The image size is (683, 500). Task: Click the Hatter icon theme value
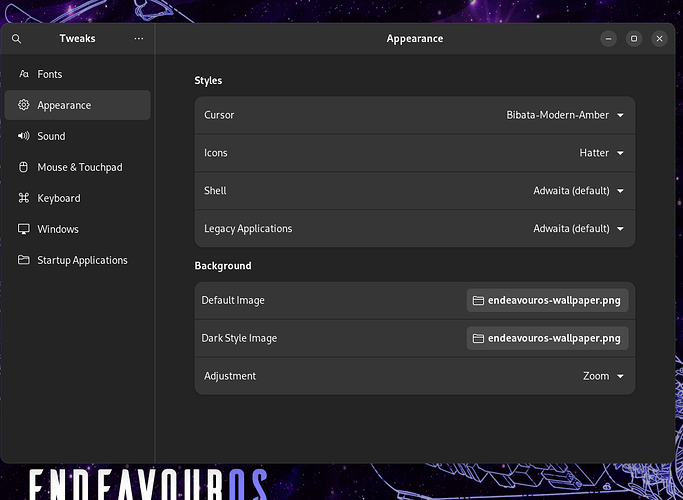tap(594, 153)
